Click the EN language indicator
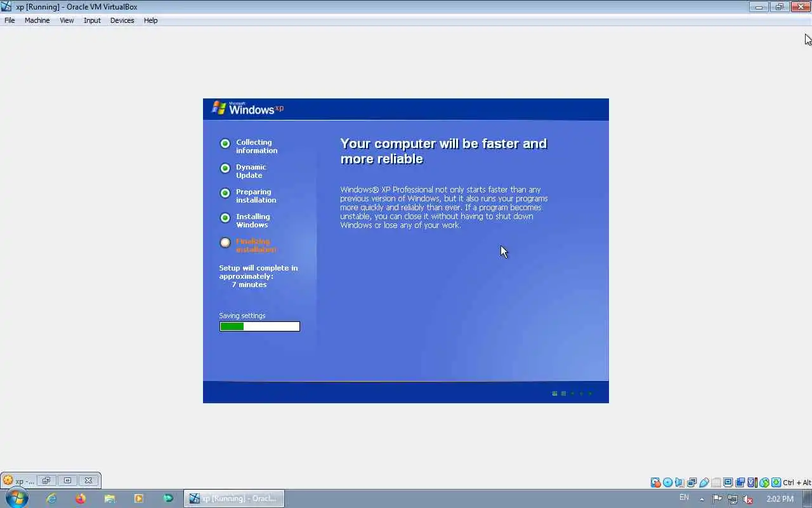The width and height of the screenshot is (812, 508). point(684,498)
